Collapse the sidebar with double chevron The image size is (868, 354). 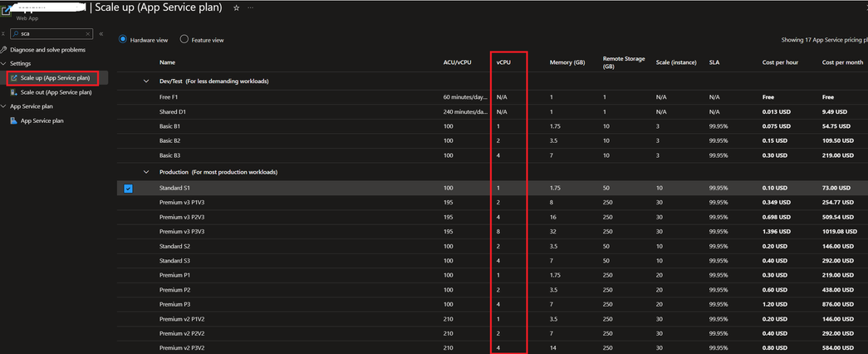[x=101, y=34]
